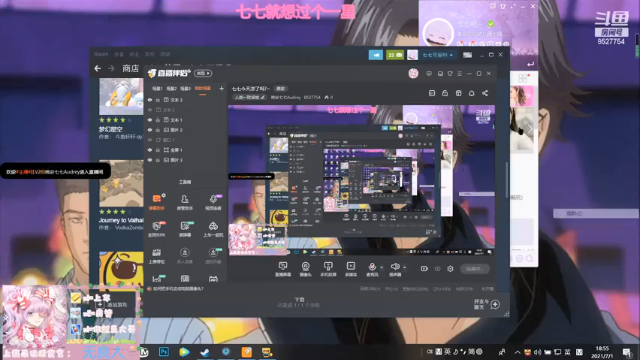
Task: Switch to 场景1 tab
Action: (157, 89)
